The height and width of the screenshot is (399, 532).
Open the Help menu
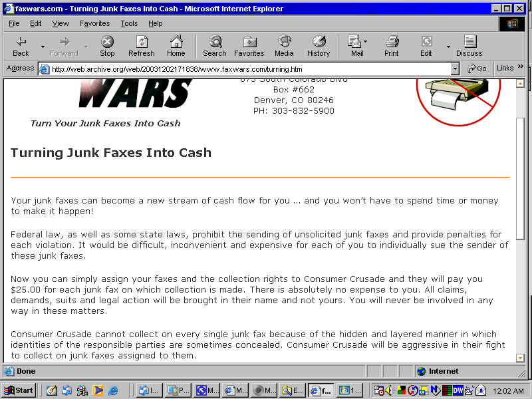pos(156,23)
